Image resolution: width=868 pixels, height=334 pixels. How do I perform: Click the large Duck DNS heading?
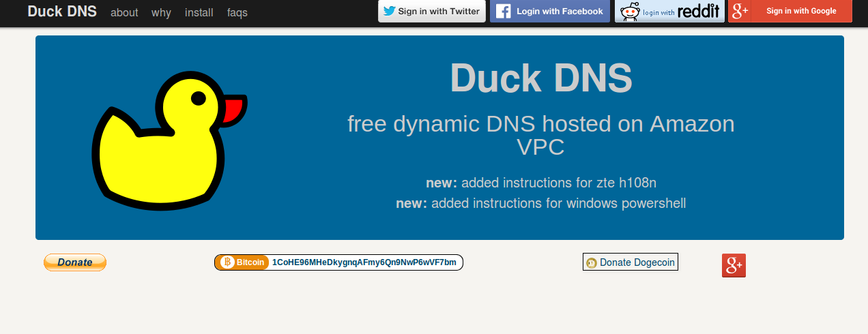point(541,78)
